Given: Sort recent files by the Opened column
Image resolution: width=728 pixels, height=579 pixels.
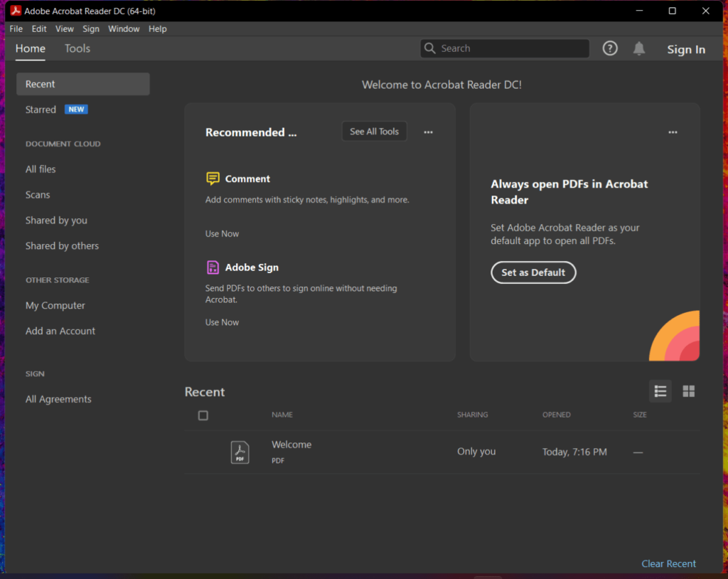Looking at the screenshot, I should pos(556,415).
